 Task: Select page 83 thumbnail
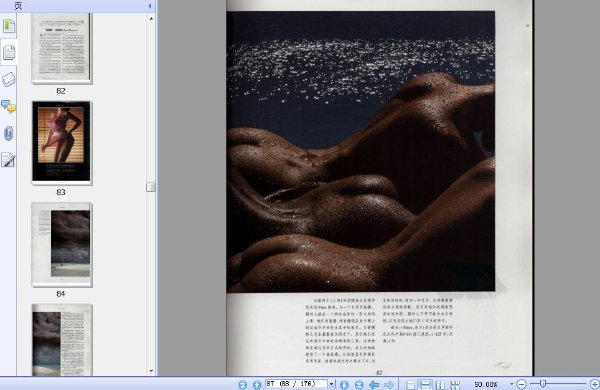[x=62, y=142]
